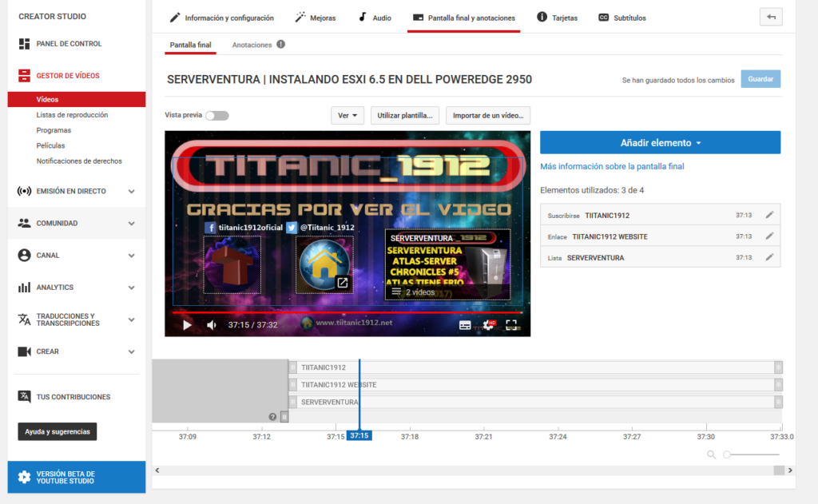The width and height of the screenshot is (818, 504).
Task: Open Notificaciones de derechos in sidebar
Action: click(x=79, y=161)
